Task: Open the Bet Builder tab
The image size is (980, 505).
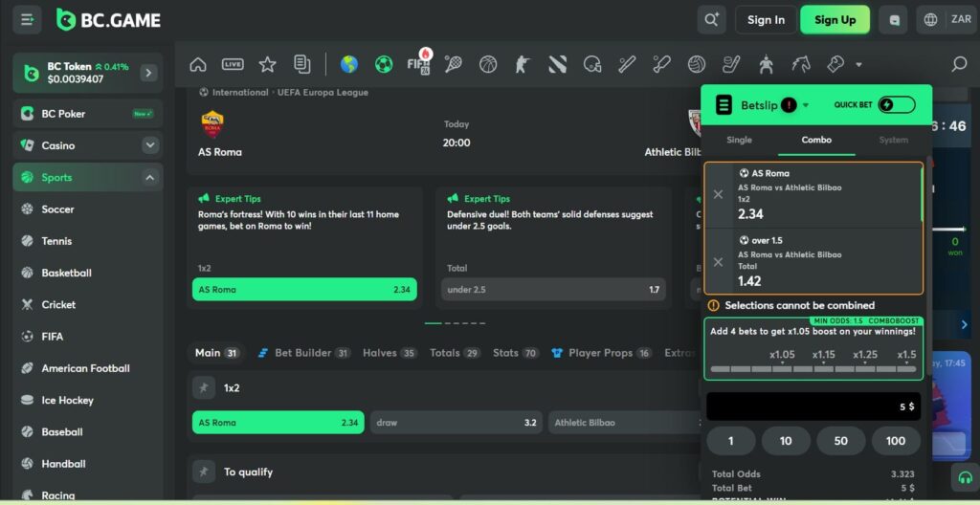Action: [303, 353]
